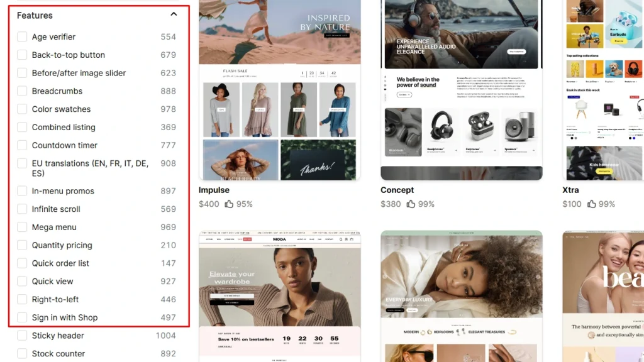
Task: Enable the Age verifier feature filter
Action: (x=23, y=37)
